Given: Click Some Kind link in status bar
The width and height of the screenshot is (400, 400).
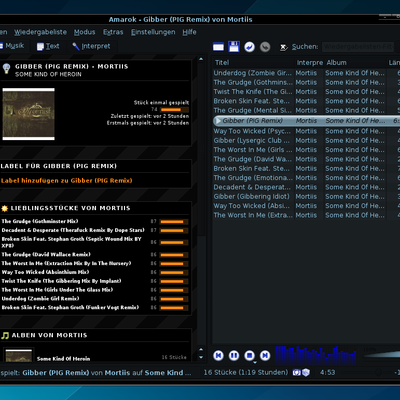Looking at the screenshot, I should [168, 373].
